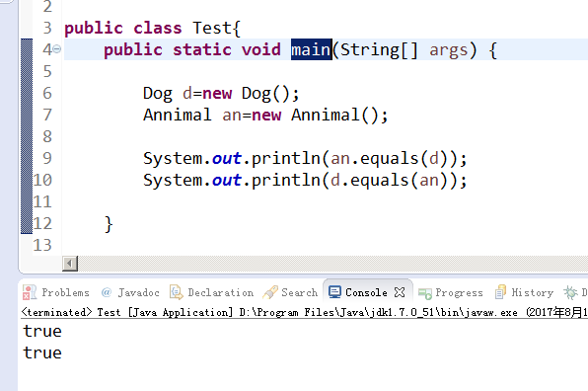Click the highlighted main method name
Viewport: 588px width, 391px height.
(x=312, y=49)
